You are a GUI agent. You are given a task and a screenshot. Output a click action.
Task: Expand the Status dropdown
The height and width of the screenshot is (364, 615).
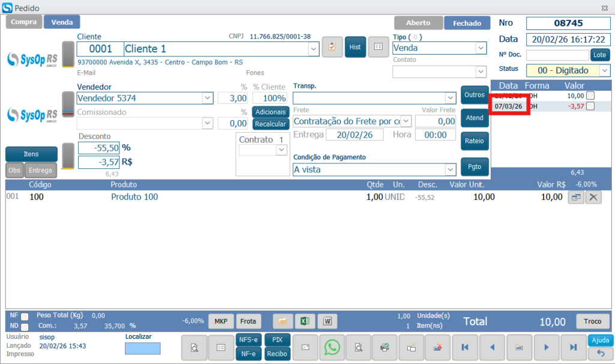[x=604, y=70]
